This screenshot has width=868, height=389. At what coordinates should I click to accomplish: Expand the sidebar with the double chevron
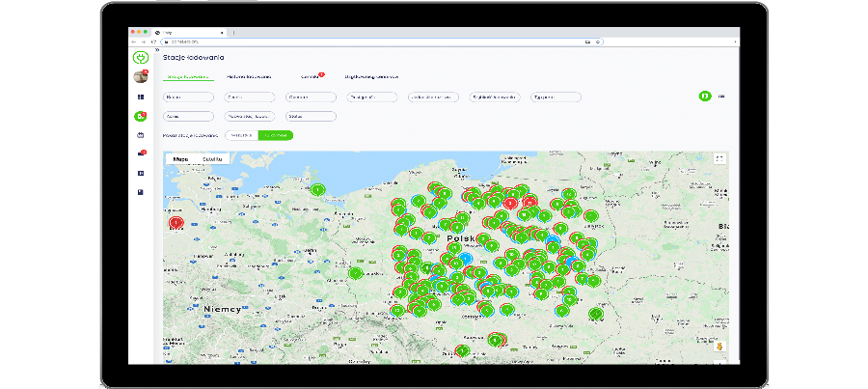(158, 50)
